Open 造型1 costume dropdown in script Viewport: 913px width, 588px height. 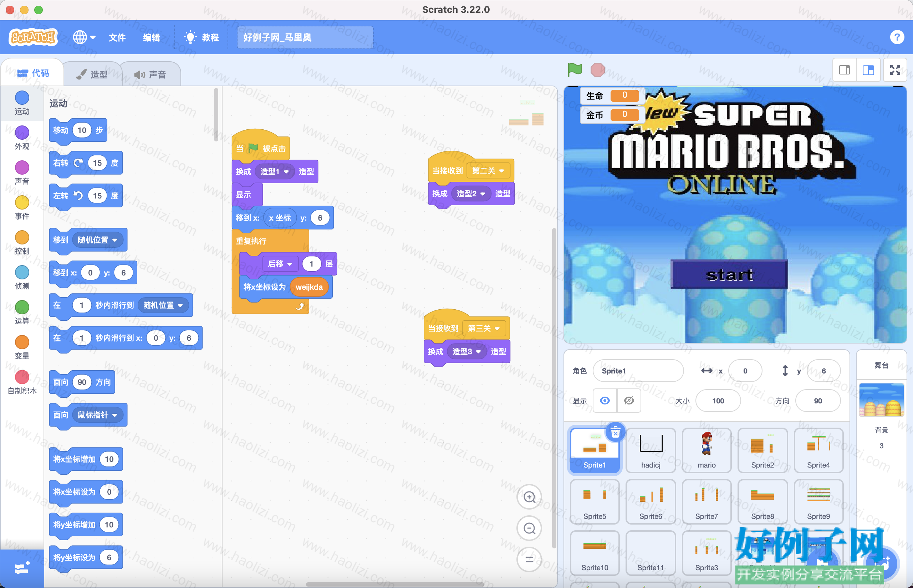[274, 171]
